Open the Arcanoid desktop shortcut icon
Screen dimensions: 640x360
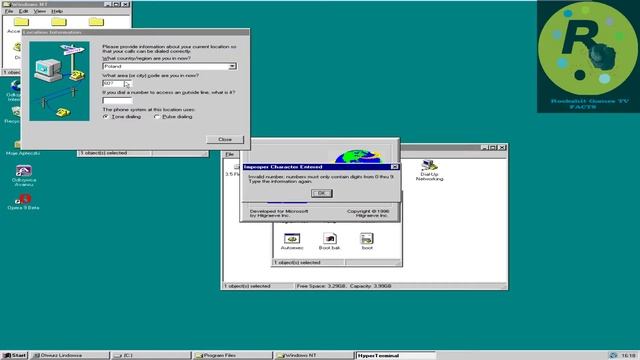pos(24,176)
